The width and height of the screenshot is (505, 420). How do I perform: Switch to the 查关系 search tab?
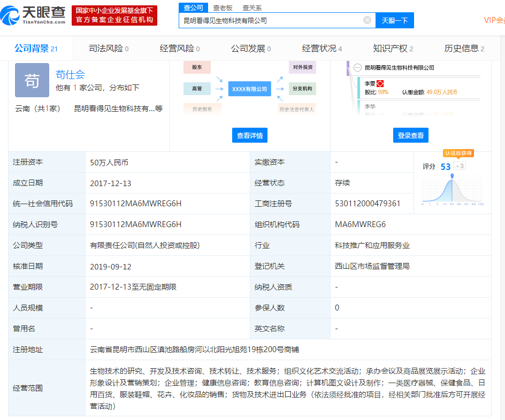point(252,7)
